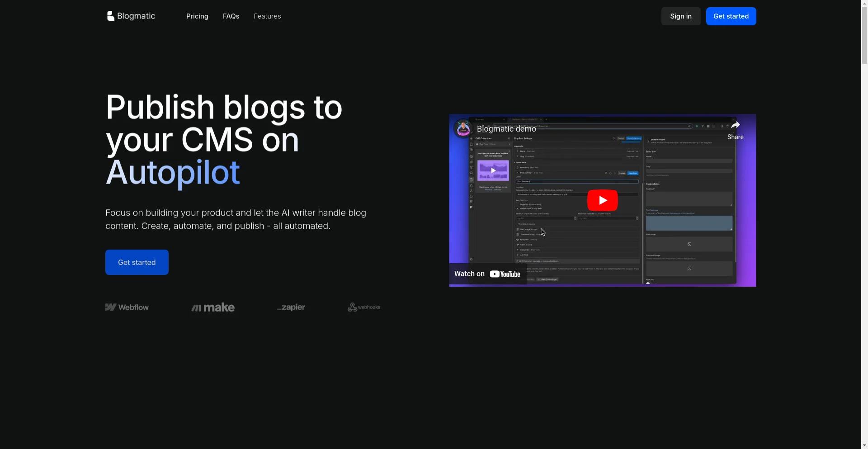Viewport: 868px width, 449px height.
Task: Play the Blogmatic demo video
Action: [x=603, y=200]
